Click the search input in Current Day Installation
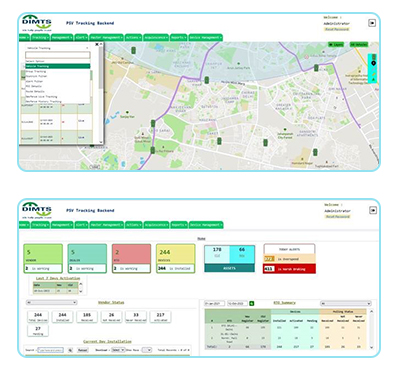400x371 pixels. [x=50, y=350]
